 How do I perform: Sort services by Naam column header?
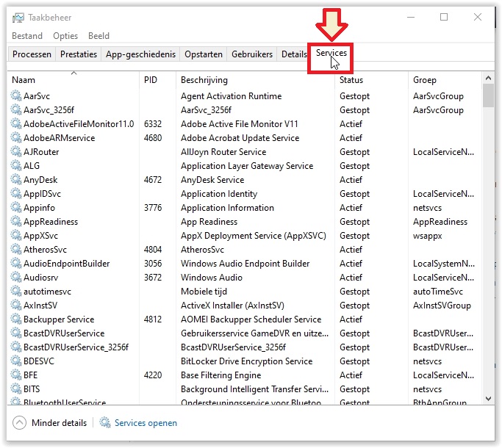24,80
